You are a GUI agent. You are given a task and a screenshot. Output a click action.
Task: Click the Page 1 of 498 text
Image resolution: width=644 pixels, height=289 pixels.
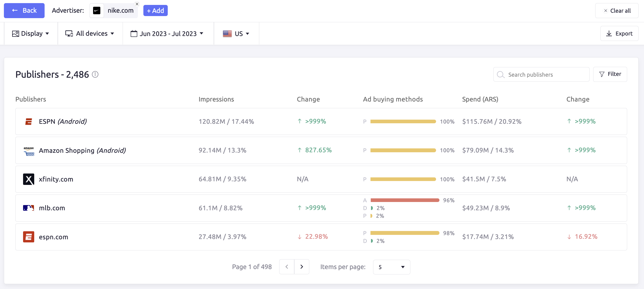pos(252,267)
